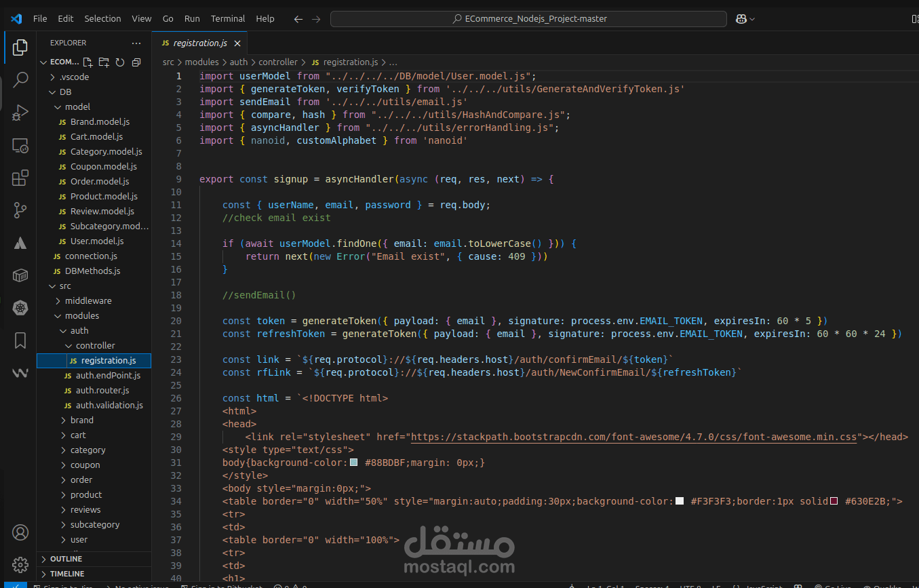Close the registration.js editor tab
The height and width of the screenshot is (588, 919).
[x=237, y=43]
